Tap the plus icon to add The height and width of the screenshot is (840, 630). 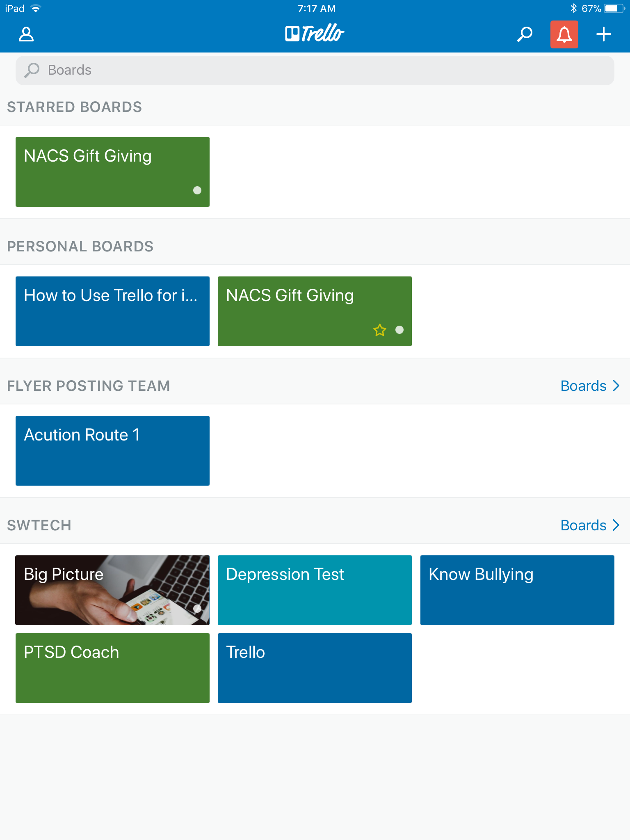tap(603, 34)
